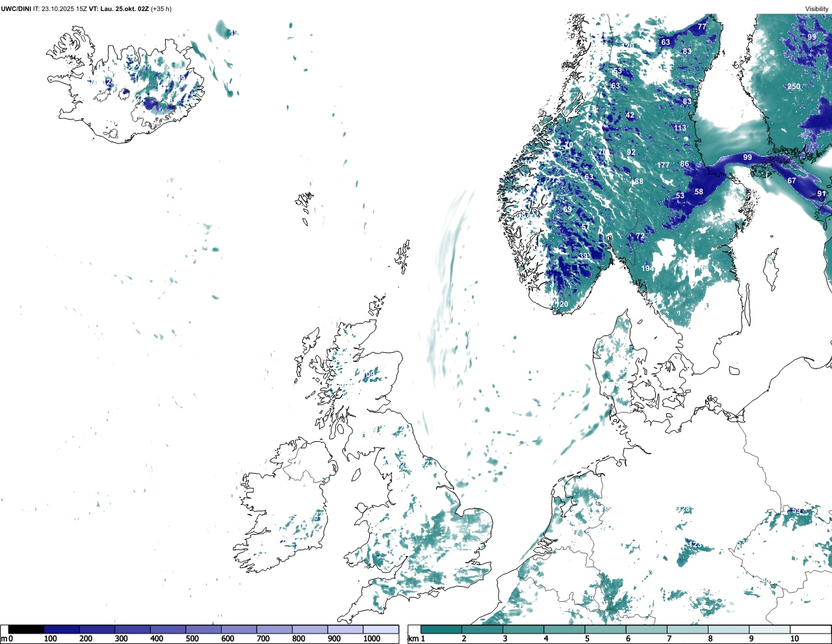Pick the 1–2 km dark teal swatch
The image size is (832, 644).
click(441, 630)
